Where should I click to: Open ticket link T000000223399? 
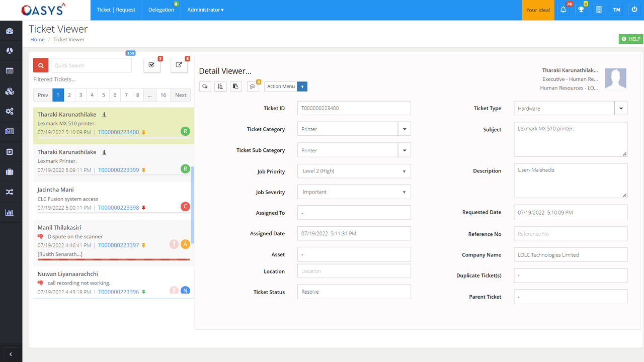[x=118, y=170]
